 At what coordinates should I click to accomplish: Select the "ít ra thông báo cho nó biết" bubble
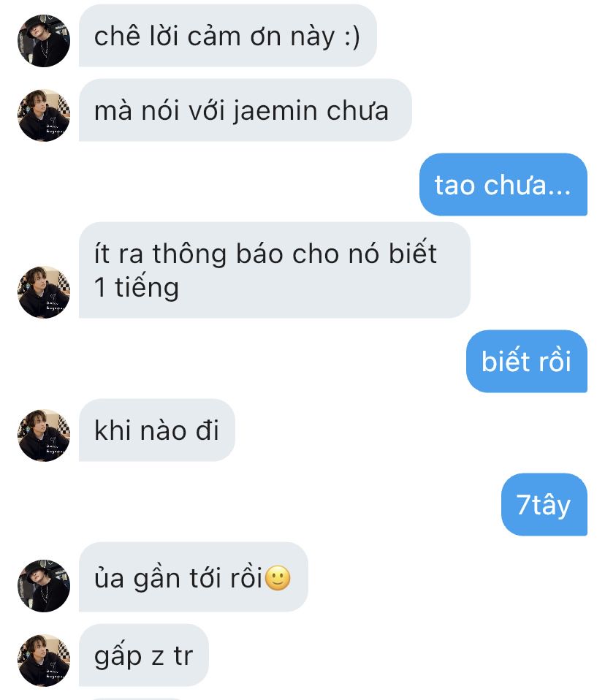tap(275, 270)
